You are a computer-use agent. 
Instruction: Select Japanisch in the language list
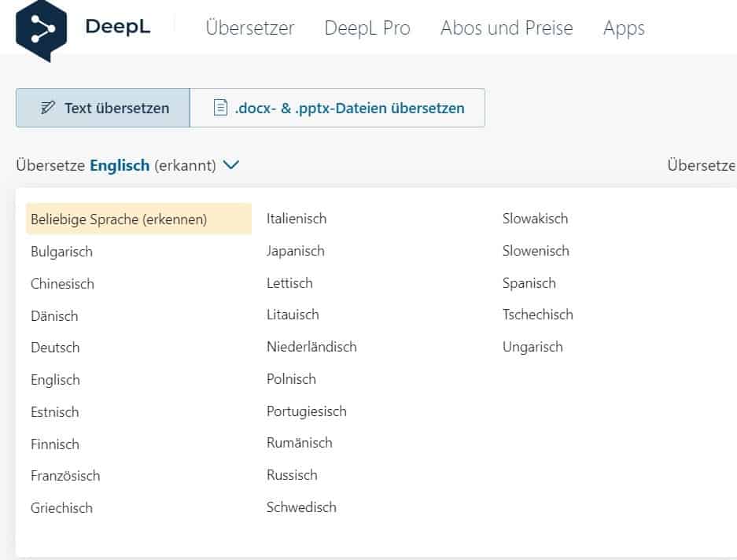click(295, 251)
